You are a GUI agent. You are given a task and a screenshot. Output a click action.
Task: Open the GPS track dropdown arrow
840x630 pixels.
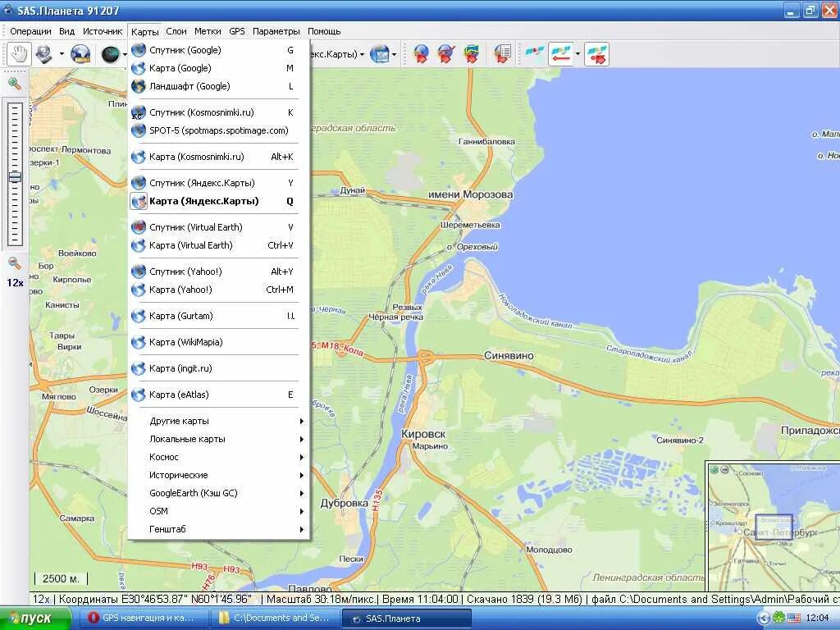pyautogui.click(x=577, y=54)
